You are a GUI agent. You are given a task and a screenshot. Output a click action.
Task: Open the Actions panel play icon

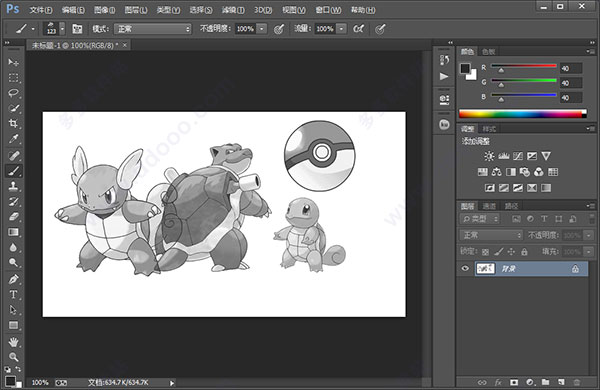444,77
